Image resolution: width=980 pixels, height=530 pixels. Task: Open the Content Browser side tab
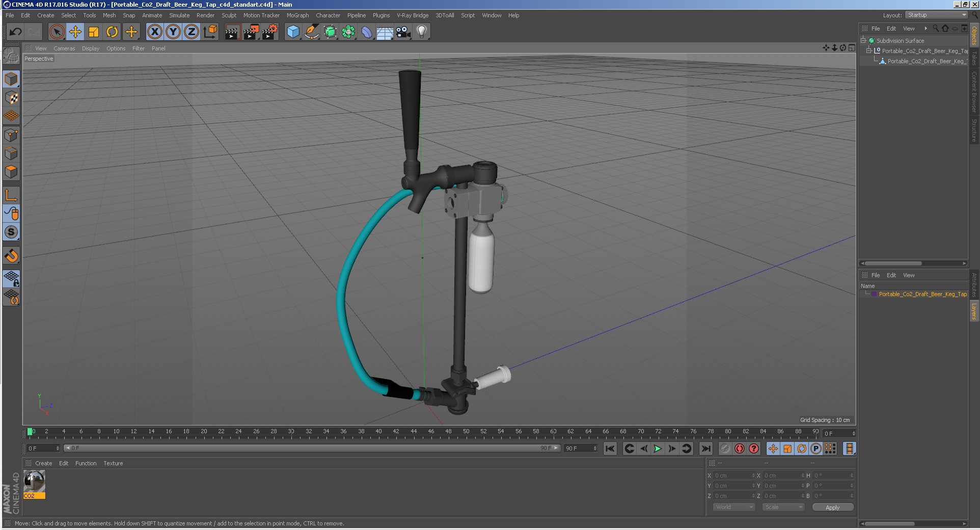pos(974,92)
